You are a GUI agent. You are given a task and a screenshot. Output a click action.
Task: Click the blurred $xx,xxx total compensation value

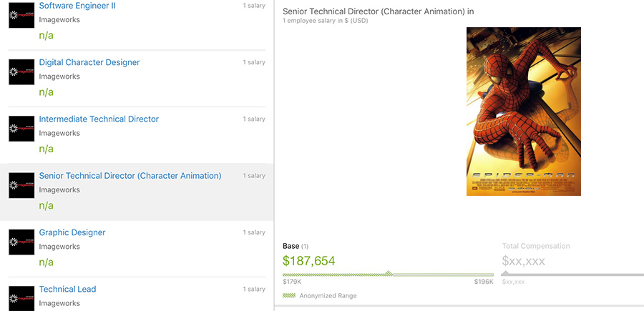coord(524,261)
